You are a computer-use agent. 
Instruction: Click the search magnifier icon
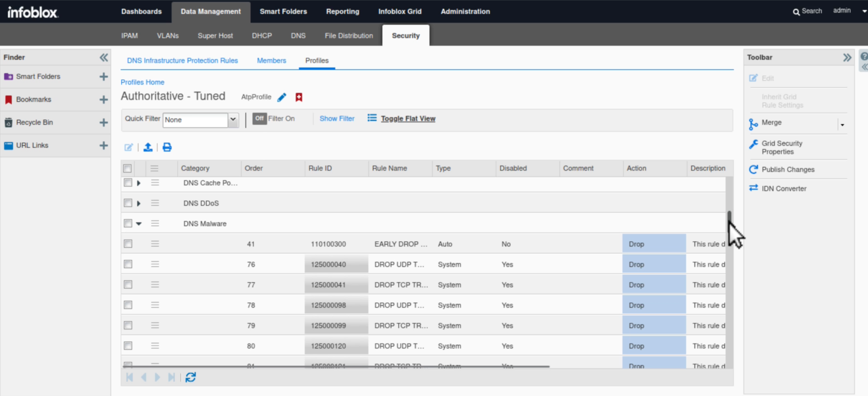tap(796, 12)
